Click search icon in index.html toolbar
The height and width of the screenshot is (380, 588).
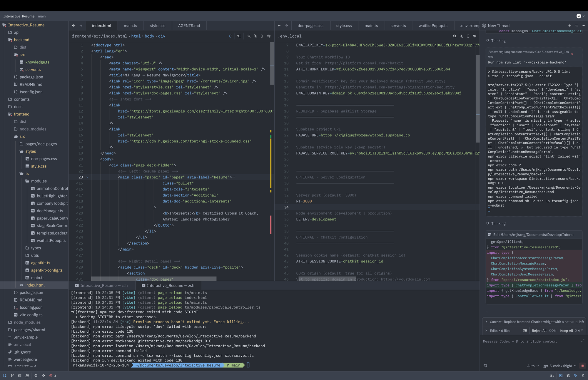pyautogui.click(x=249, y=36)
